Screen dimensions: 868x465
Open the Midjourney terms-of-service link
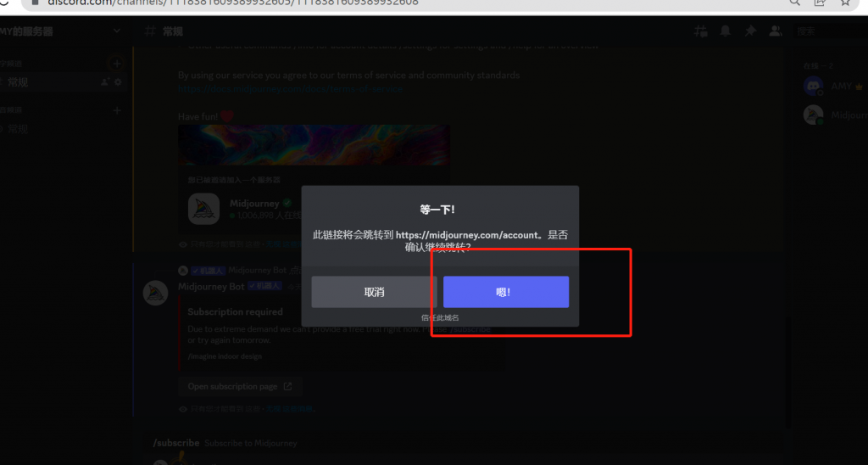[x=290, y=89]
